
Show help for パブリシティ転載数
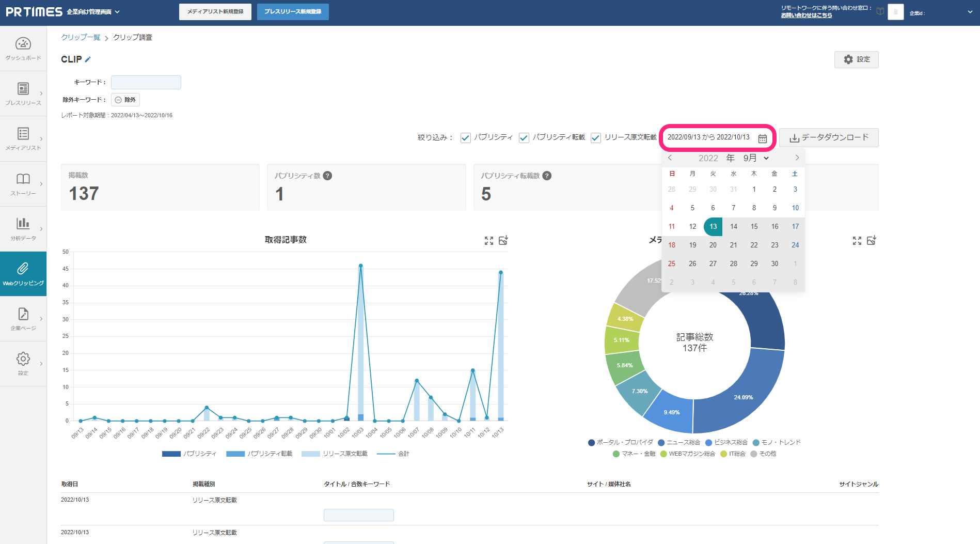547,176
